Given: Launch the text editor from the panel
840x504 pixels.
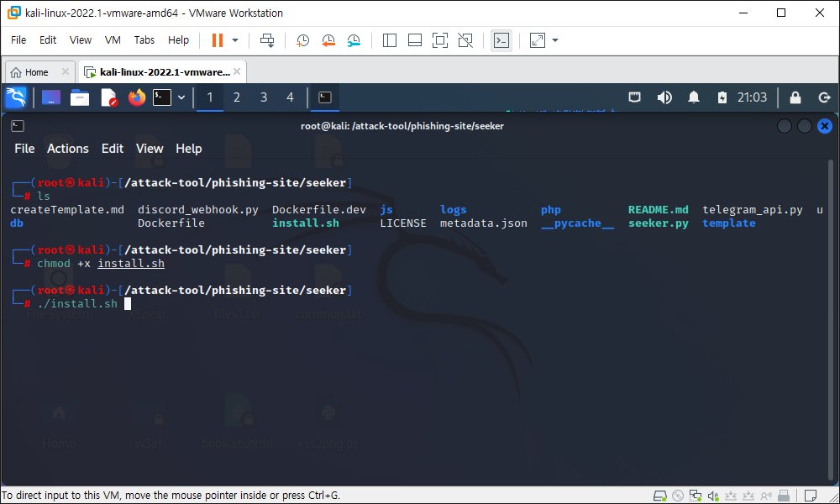Looking at the screenshot, I should (x=108, y=97).
